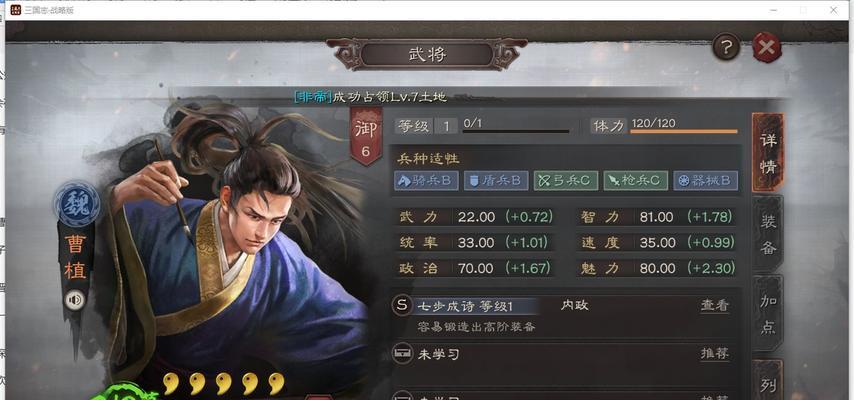854x400 pixels.
Task: Select the 枪兵C troop type badge
Action: 636,180
